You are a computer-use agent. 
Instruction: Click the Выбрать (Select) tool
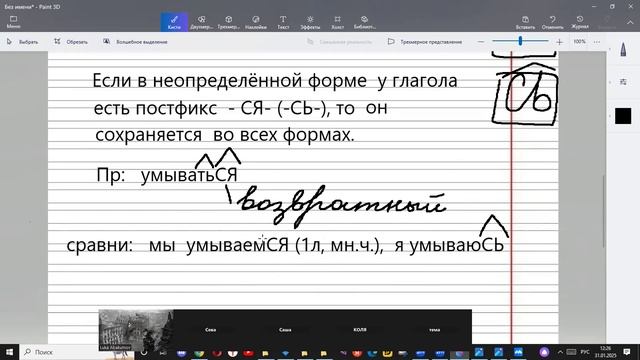23,42
